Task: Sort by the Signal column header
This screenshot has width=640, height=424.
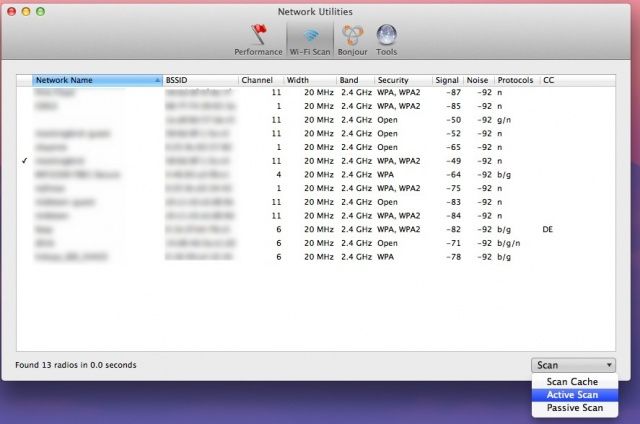Action: pyautogui.click(x=446, y=79)
